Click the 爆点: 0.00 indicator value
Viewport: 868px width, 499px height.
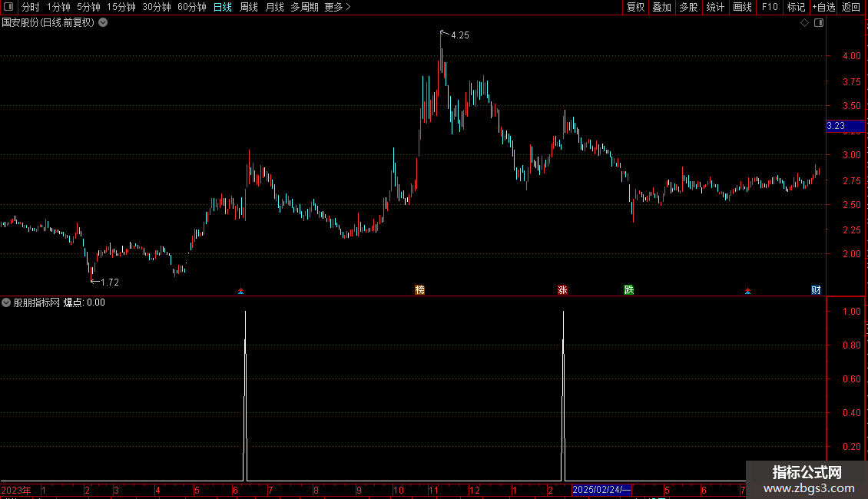tap(84, 302)
